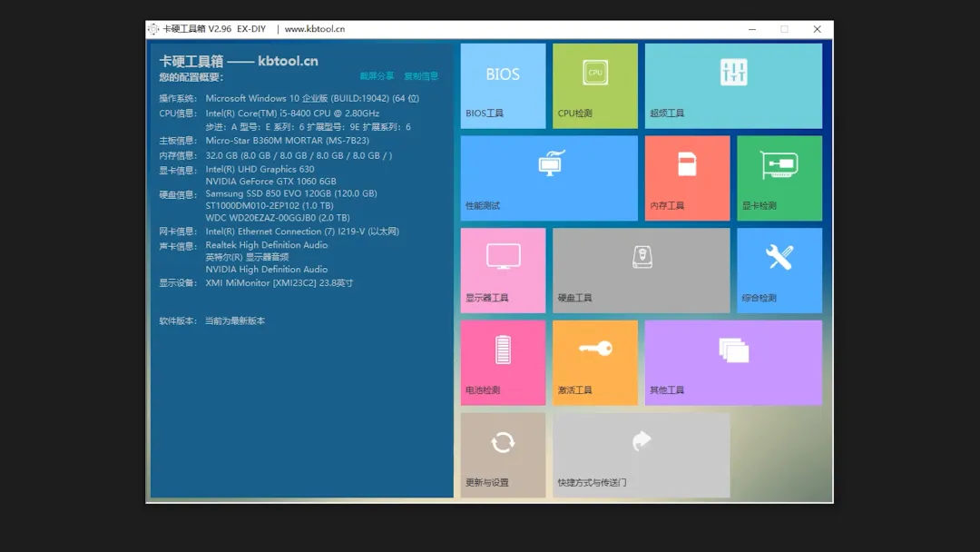
Task: Open 其他工具 (other tools)
Action: click(x=733, y=361)
